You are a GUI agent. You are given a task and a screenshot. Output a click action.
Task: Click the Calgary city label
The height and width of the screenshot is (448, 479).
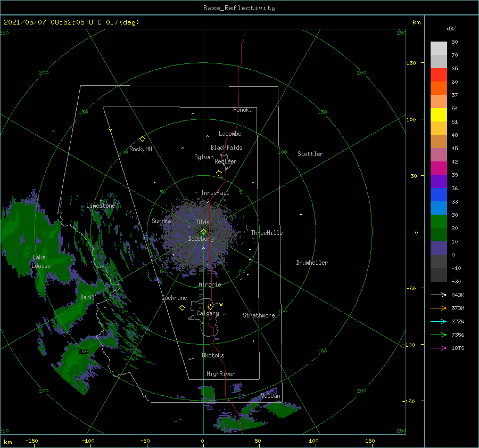point(208,313)
